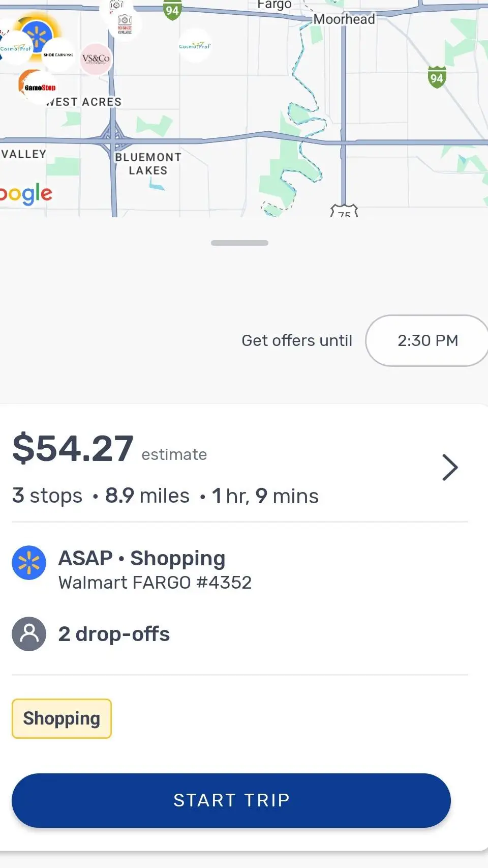Tap the trip summary showing 3 stops
This screenshot has width=488, height=868.
tap(165, 496)
